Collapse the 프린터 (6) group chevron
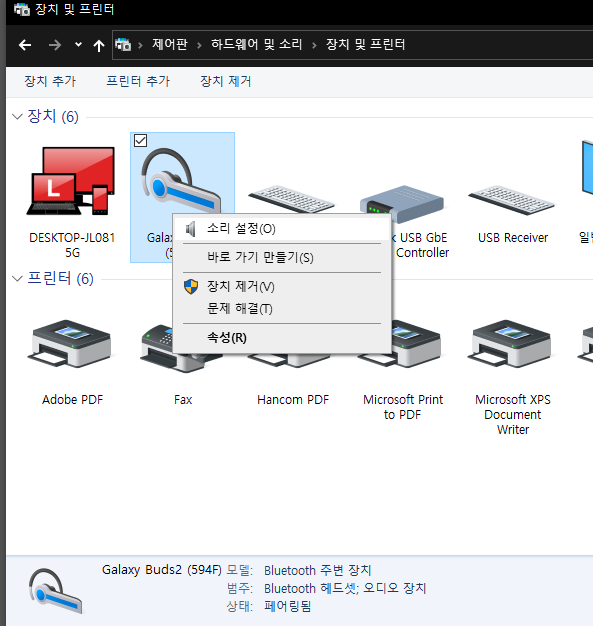This screenshot has height=626, width=593. (17, 278)
